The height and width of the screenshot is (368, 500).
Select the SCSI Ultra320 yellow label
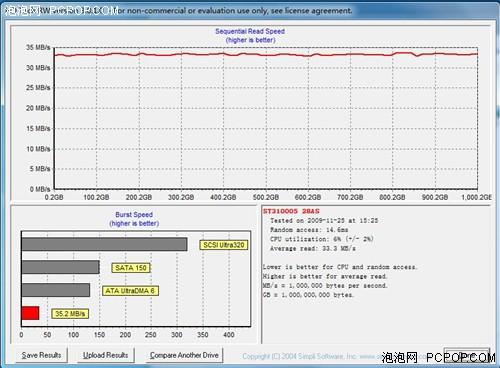pos(224,245)
